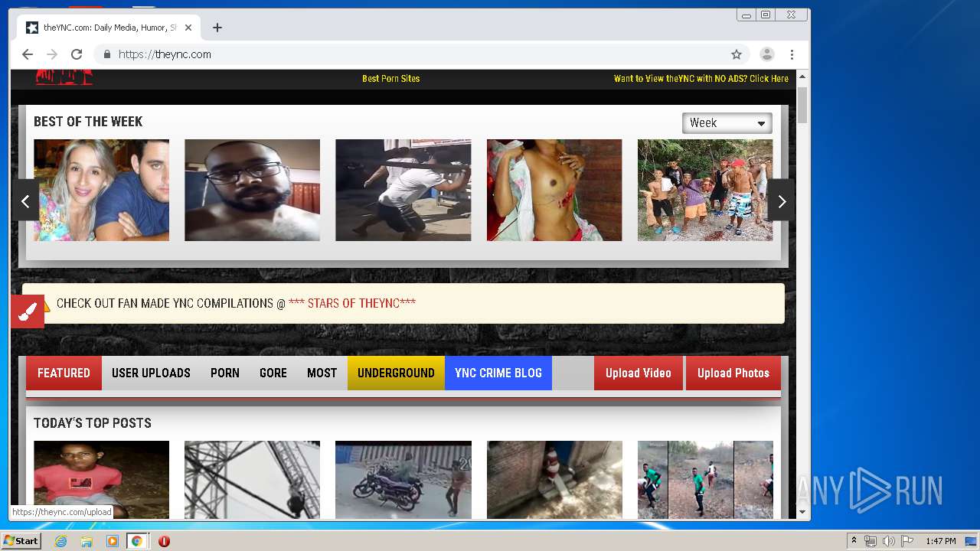Open Windows Explorer folder icon in taskbar
Viewport: 980px width, 551px height.
point(87,541)
